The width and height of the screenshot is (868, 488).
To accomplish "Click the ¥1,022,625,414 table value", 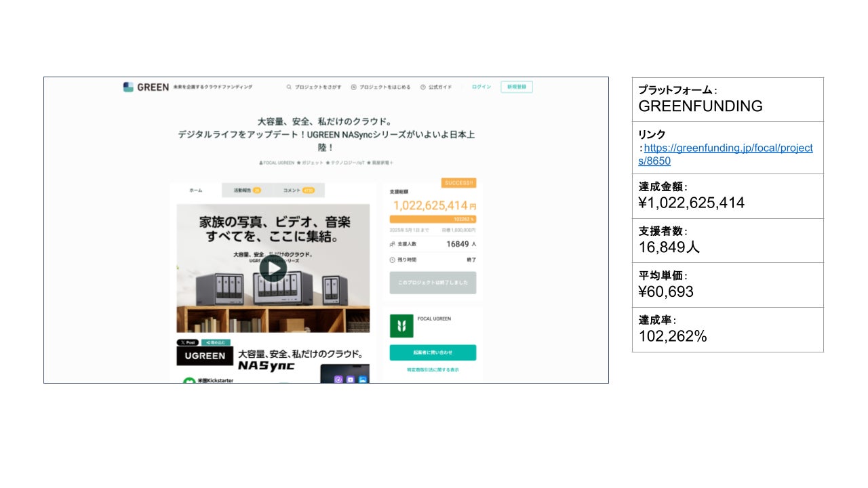I will [692, 203].
